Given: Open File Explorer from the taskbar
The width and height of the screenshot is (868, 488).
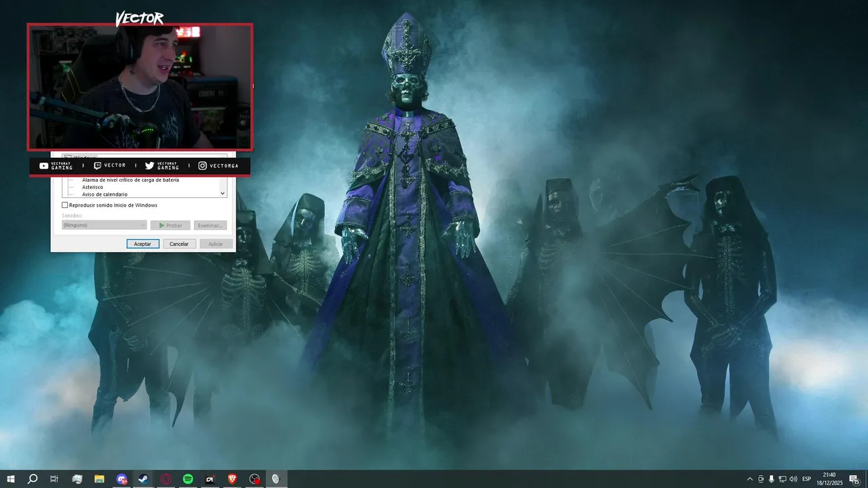Looking at the screenshot, I should pos(99,479).
